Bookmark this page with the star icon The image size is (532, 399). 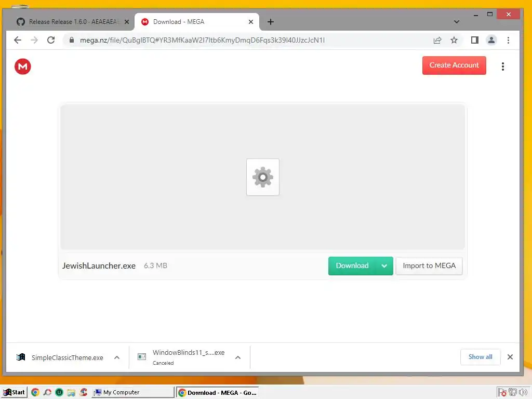pos(454,41)
